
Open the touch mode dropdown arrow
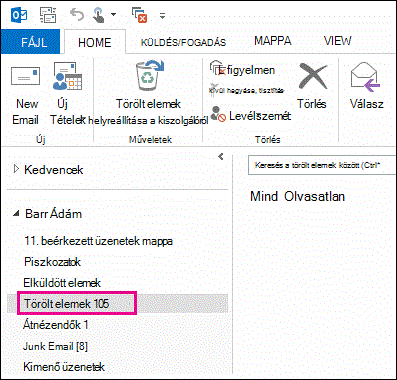(113, 15)
